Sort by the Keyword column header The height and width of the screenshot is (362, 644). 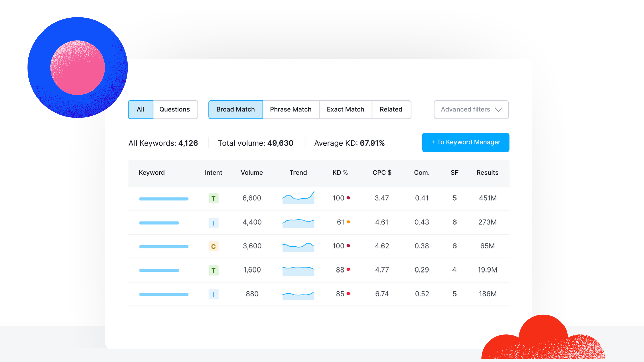[x=152, y=173]
